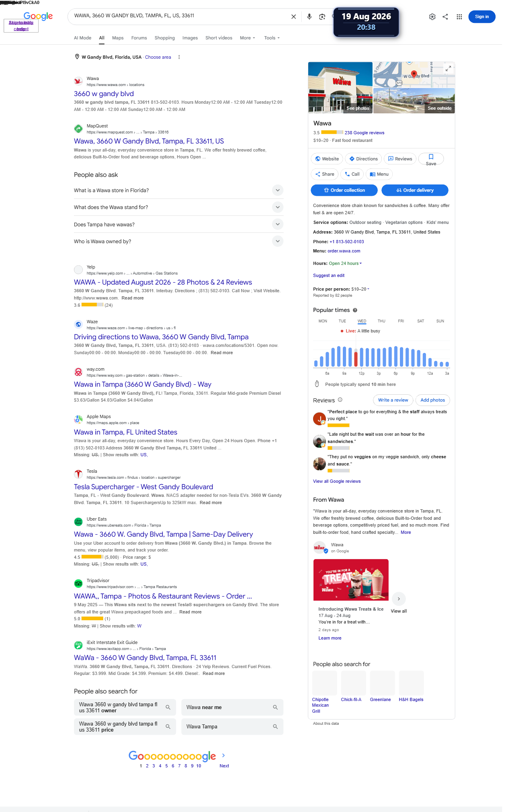This screenshot has width=508, height=812.
Task: Go to next results page via the arrow
Action: tap(223, 755)
